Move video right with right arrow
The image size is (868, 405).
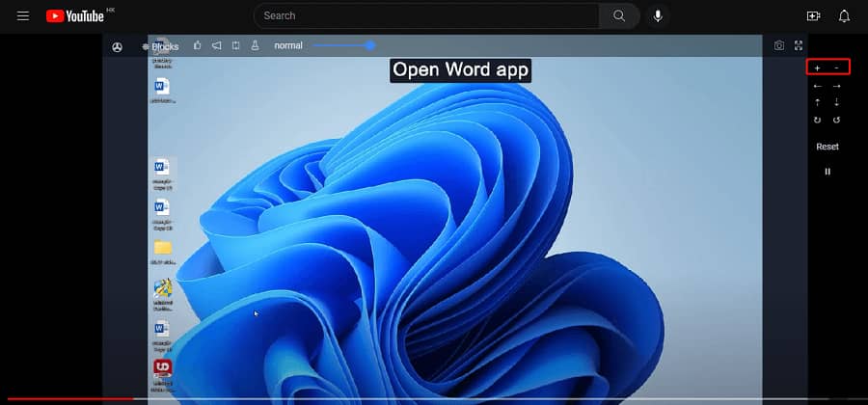click(x=836, y=87)
